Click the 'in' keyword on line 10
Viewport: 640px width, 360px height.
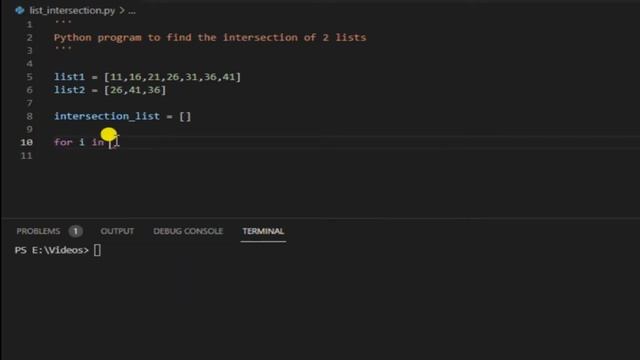click(x=98, y=142)
